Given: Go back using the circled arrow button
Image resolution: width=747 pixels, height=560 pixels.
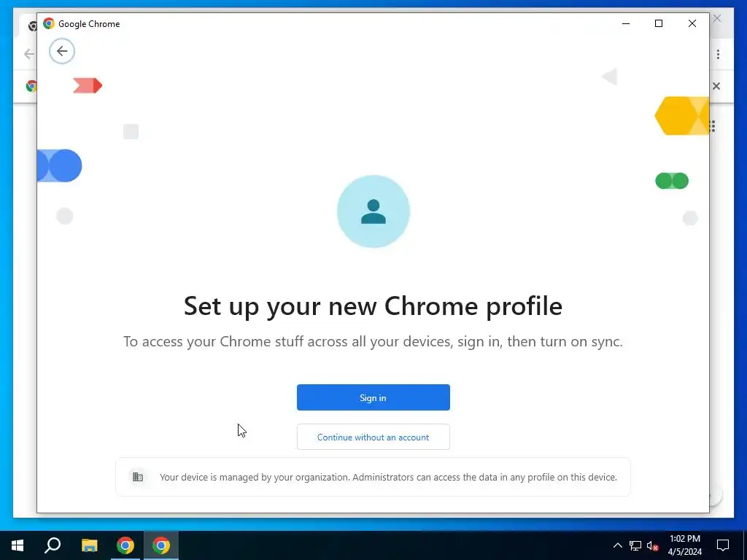Looking at the screenshot, I should click(x=62, y=51).
